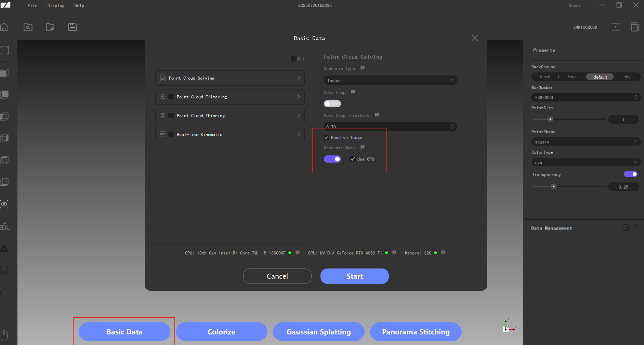Click the save disk icon
This screenshot has height=345, width=644.
click(73, 27)
